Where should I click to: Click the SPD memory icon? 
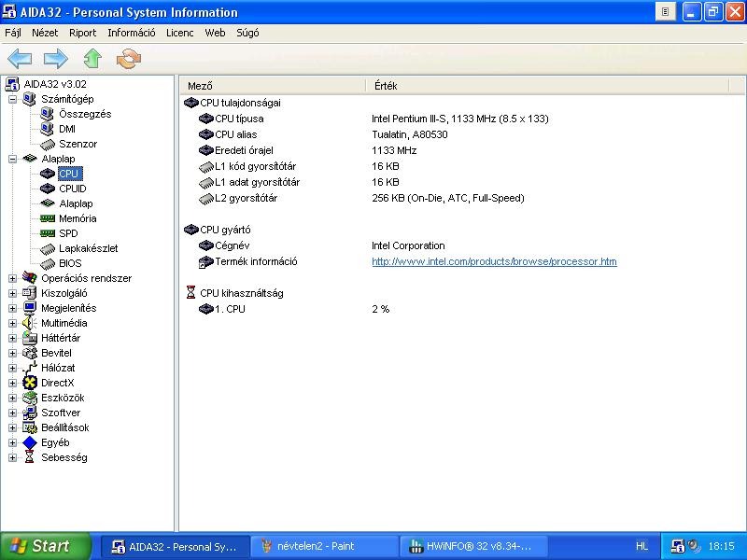[x=48, y=233]
